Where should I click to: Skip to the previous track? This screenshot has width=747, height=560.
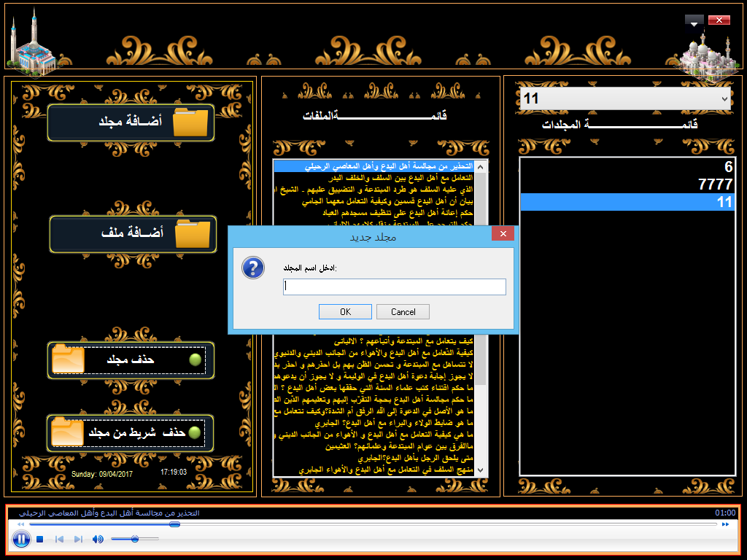[x=59, y=540]
